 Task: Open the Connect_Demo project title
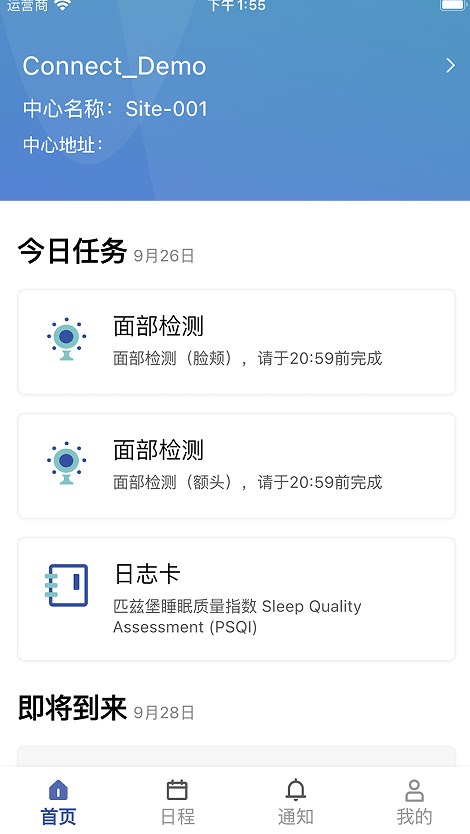[114, 66]
